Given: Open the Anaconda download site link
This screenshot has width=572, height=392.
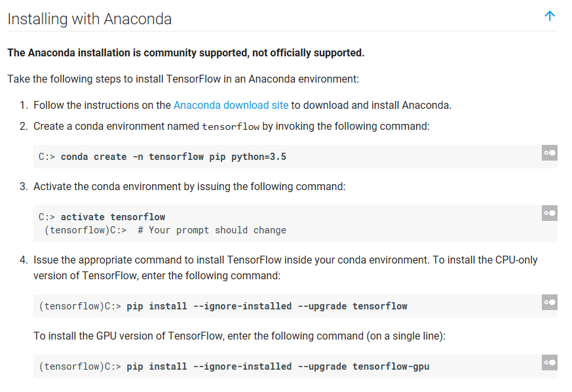Looking at the screenshot, I should pyautogui.click(x=231, y=105).
